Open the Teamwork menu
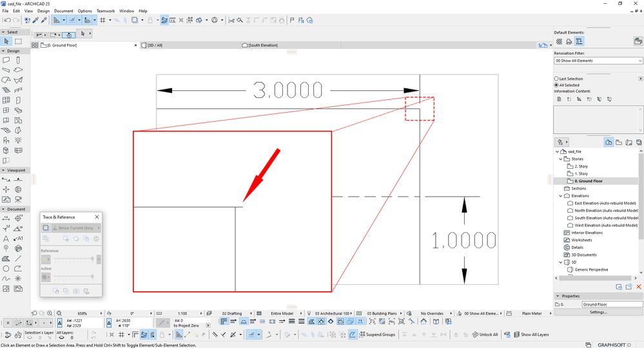Image resolution: width=644 pixels, height=348 pixels. pyautogui.click(x=106, y=11)
